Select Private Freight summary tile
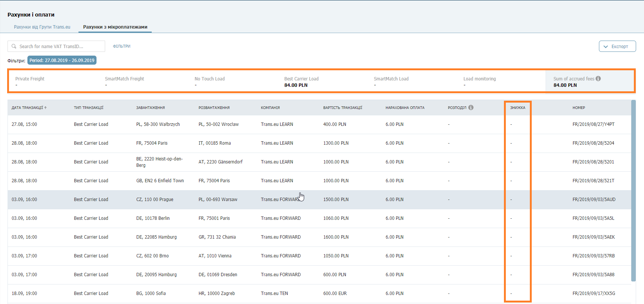Screen dimensions: 644x304 pyautogui.click(x=30, y=82)
